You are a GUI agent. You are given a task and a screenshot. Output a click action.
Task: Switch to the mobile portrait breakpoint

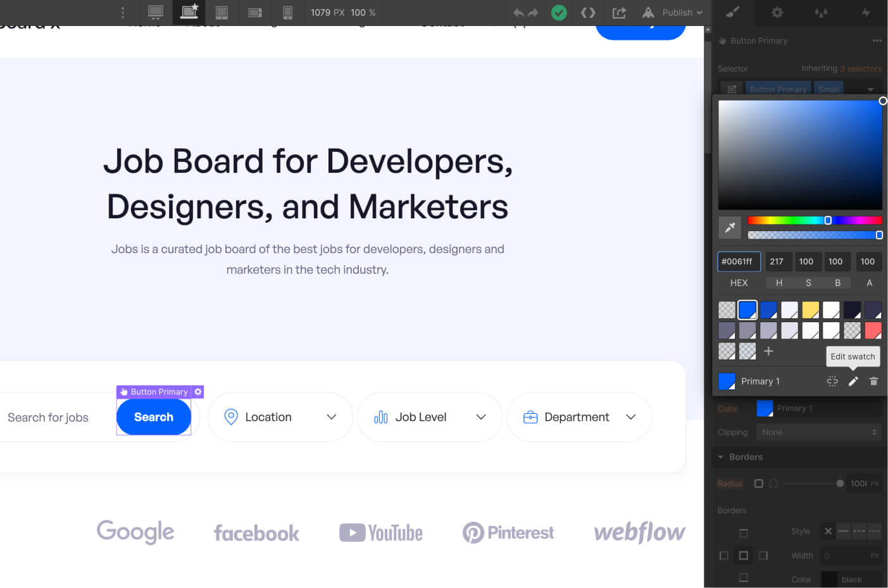(x=288, y=12)
